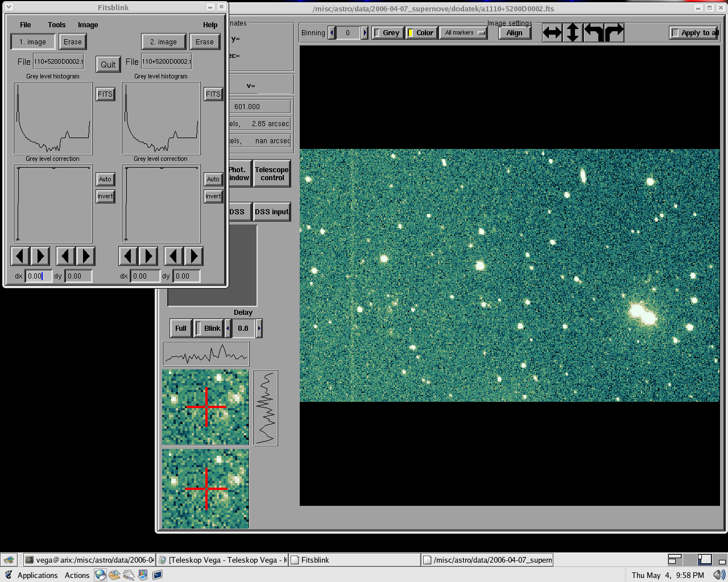
Task: Click first image dx input field
Action: 38,276
